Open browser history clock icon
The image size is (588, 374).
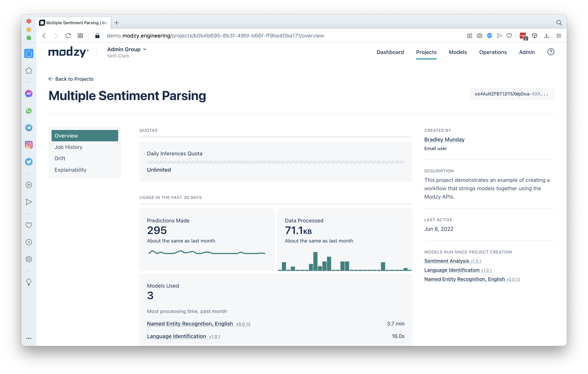click(x=29, y=242)
